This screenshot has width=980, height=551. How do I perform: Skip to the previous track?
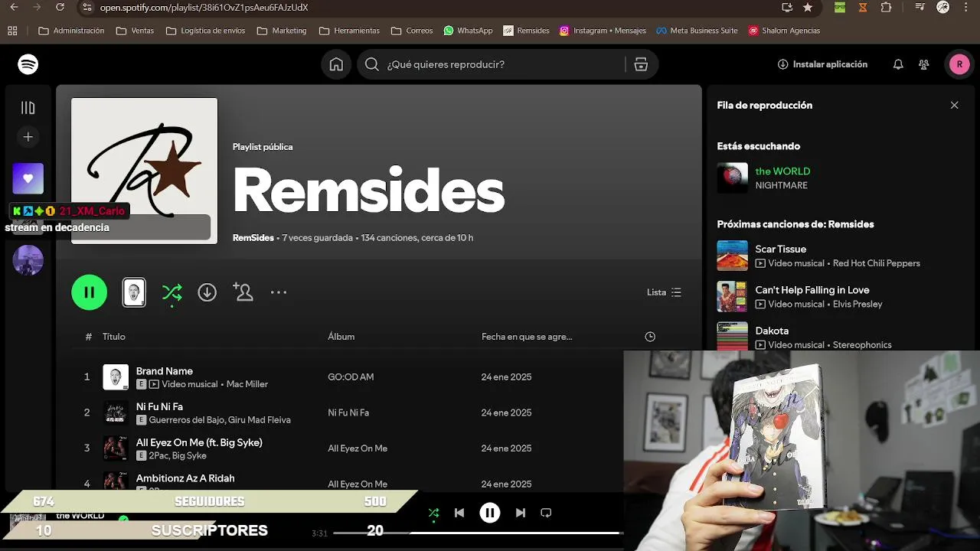pos(459,513)
